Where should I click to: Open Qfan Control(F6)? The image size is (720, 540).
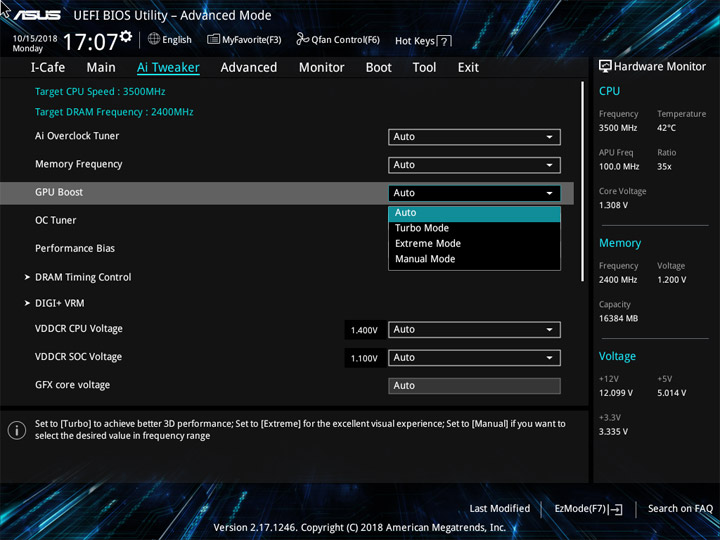click(x=338, y=39)
